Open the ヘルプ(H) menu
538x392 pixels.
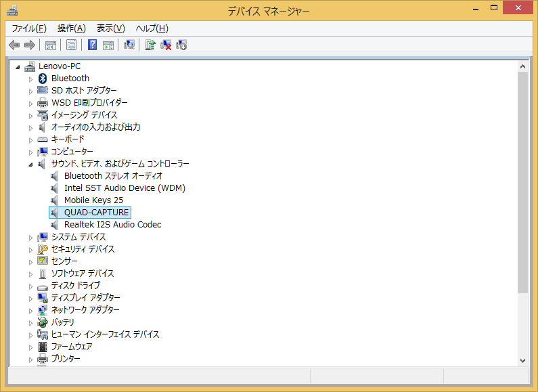click(x=152, y=28)
